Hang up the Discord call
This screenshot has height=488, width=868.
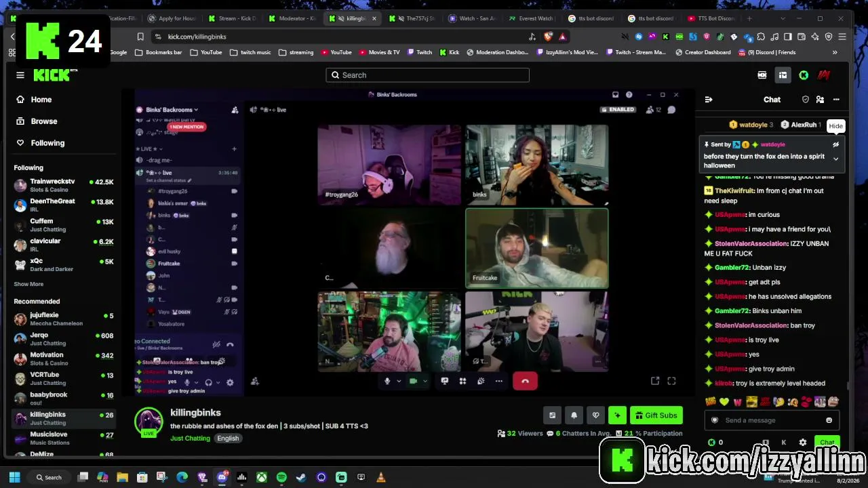[x=525, y=381]
